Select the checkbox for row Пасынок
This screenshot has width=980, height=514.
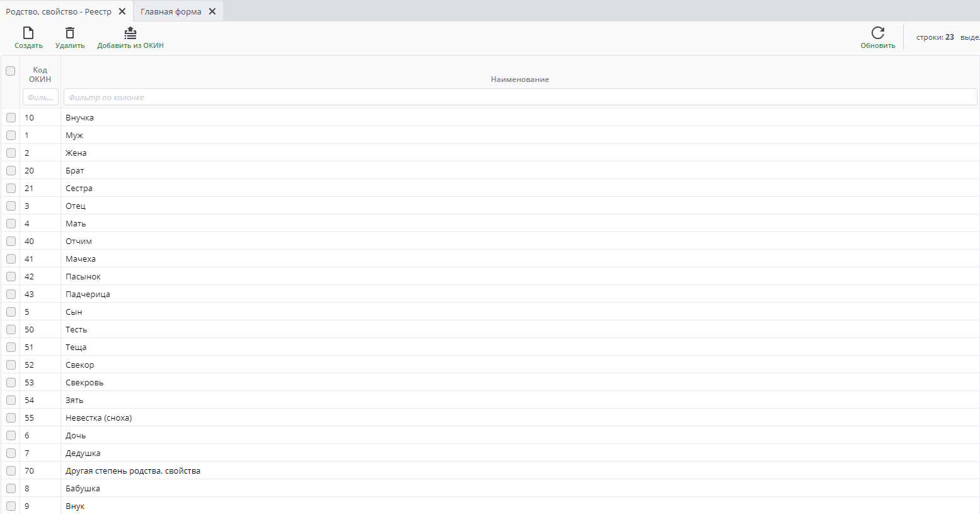point(11,276)
